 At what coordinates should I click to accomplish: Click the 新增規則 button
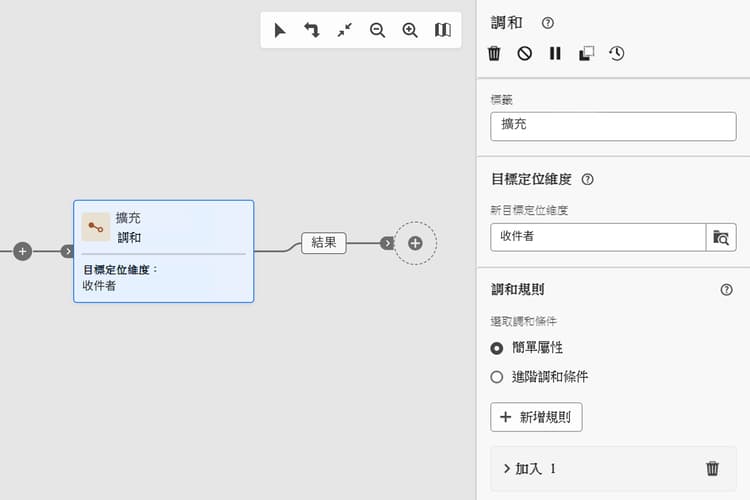click(x=536, y=417)
